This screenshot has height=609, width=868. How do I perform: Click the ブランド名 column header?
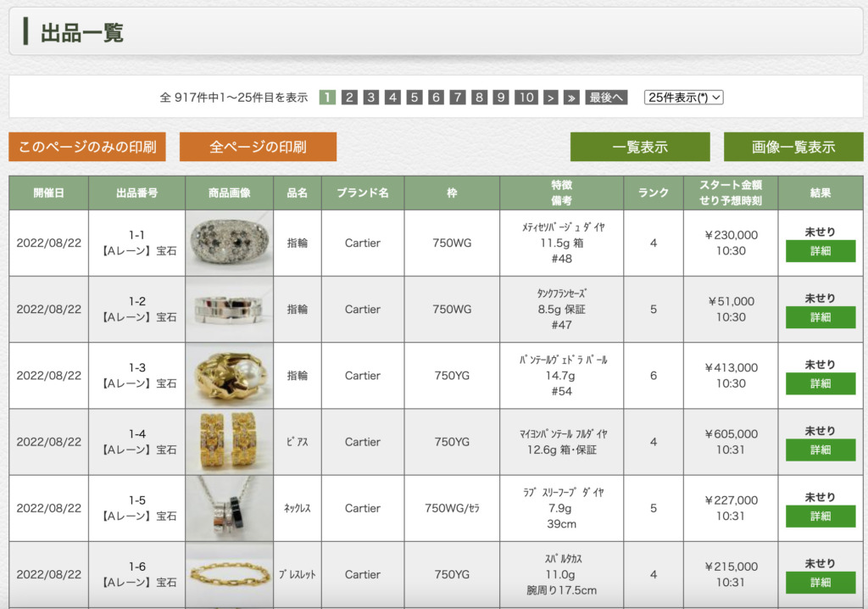click(x=363, y=193)
